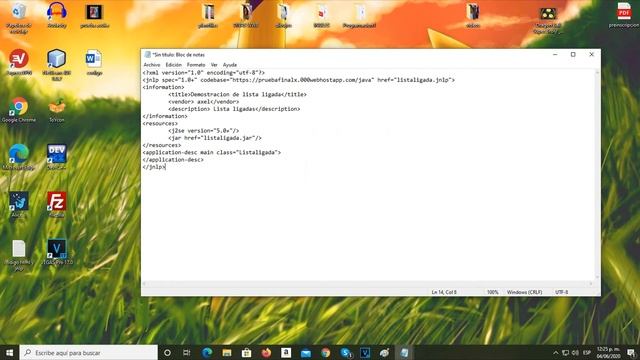Select the Dev-C++ desktop icon
This screenshot has width=640, height=360.
(57, 154)
